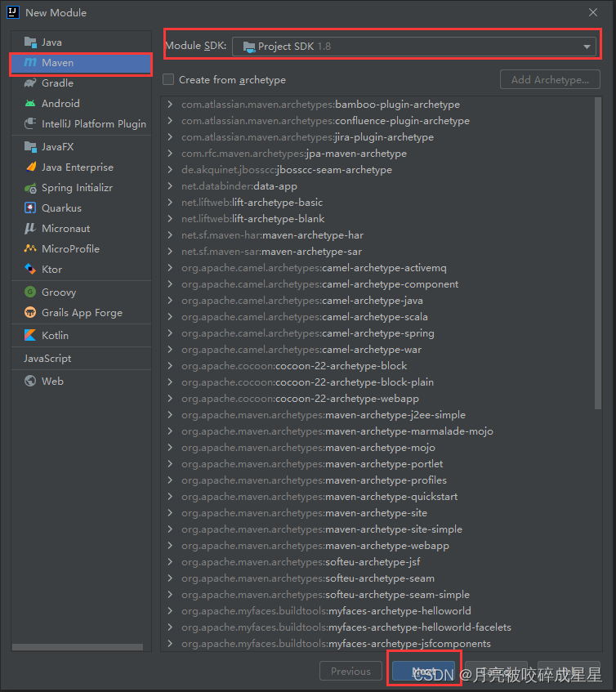616x692 pixels.
Task: Expand maven-archetype-quickstart chevron
Action: pos(170,497)
